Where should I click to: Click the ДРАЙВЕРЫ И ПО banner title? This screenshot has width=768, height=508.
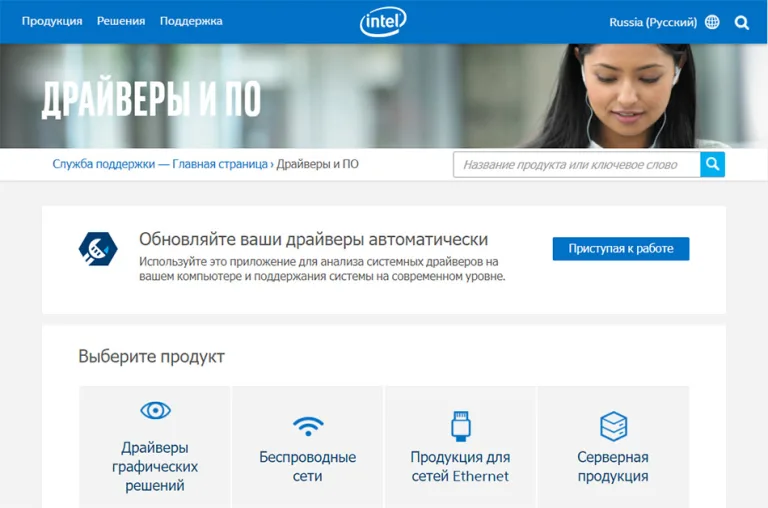(151, 99)
